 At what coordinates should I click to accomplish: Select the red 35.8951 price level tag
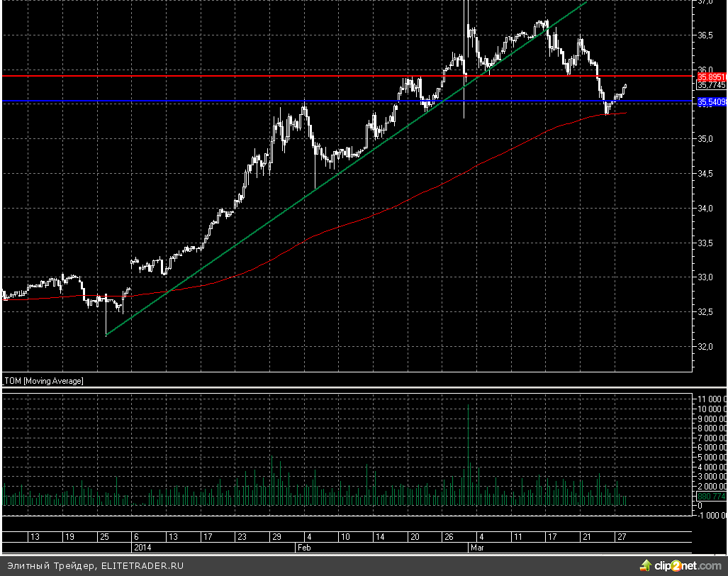(x=711, y=76)
